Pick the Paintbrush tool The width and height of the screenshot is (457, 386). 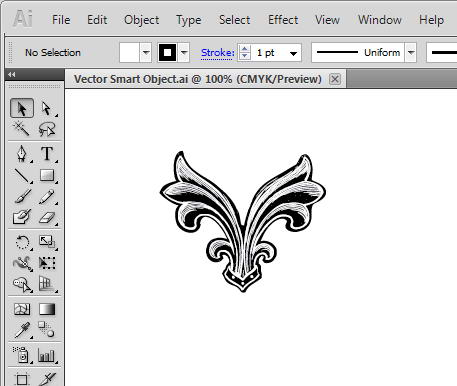point(22,197)
